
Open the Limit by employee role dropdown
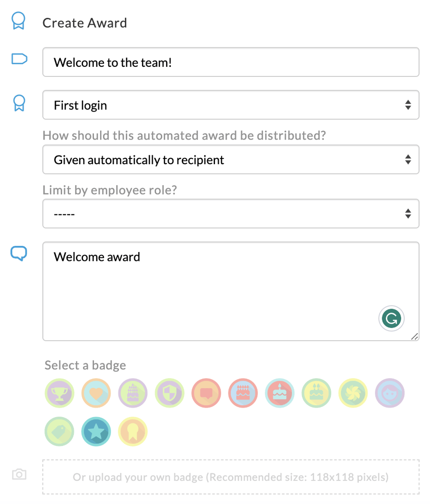click(231, 214)
